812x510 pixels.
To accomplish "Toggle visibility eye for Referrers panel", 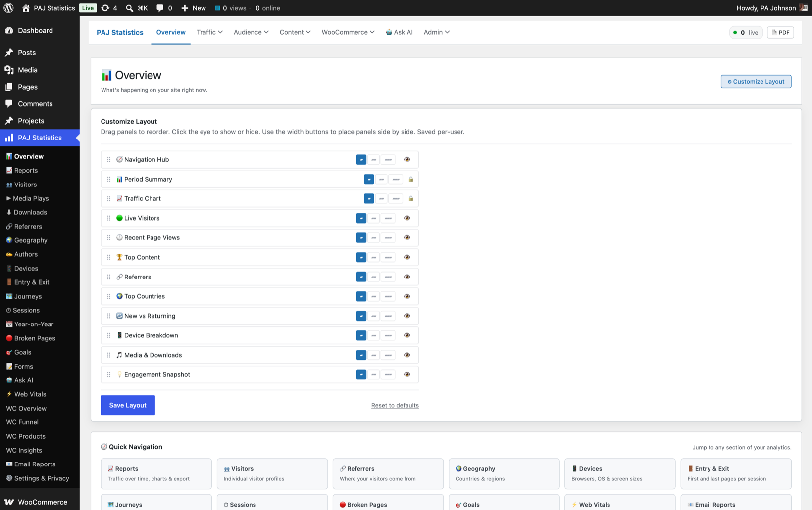I will pos(407,277).
